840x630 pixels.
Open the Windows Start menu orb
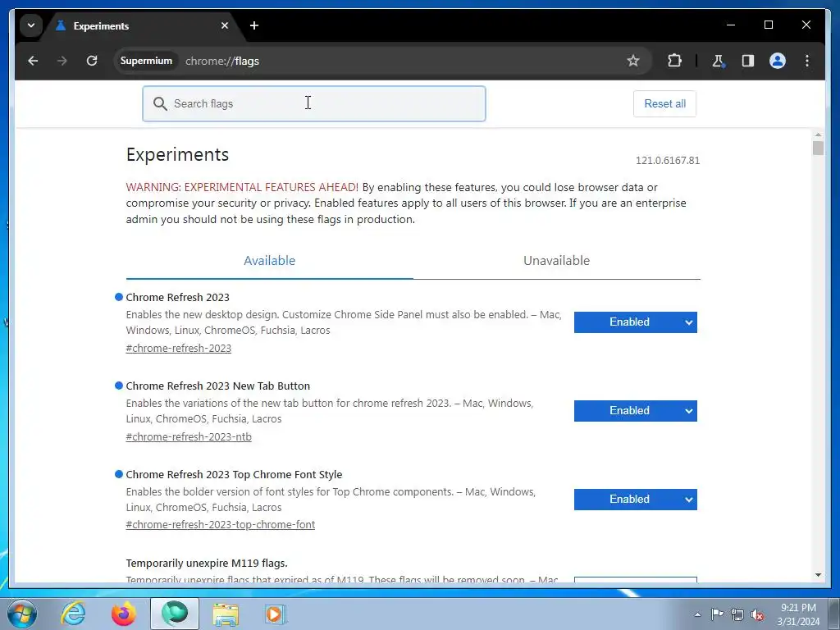point(21,614)
